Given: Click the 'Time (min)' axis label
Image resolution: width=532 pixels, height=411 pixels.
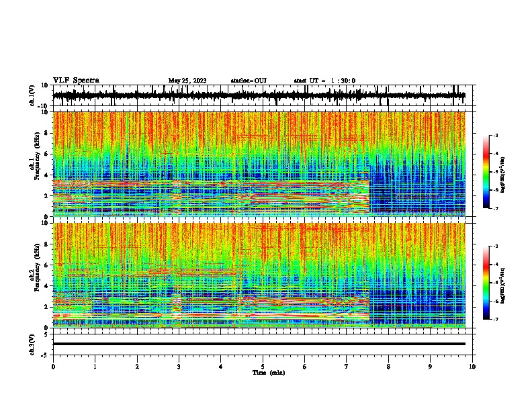Looking at the screenshot, I should click(x=269, y=373).
